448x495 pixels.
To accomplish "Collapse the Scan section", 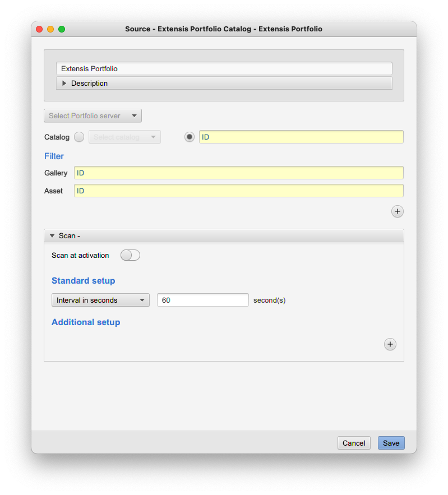I will (52, 236).
